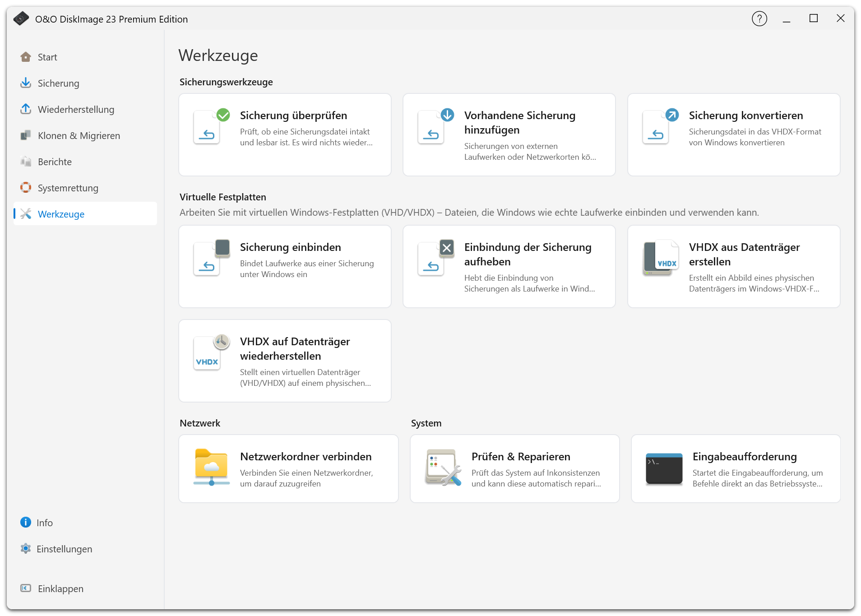Image resolution: width=861 pixels, height=616 pixels.
Task: Click the Vorhandene Sicherung hinzufügen icon
Action: [x=436, y=126]
